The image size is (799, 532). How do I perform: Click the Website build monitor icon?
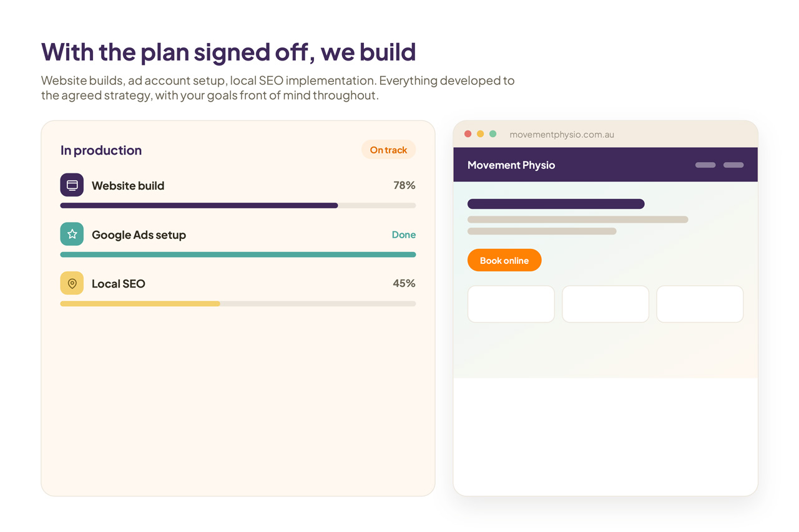point(72,185)
